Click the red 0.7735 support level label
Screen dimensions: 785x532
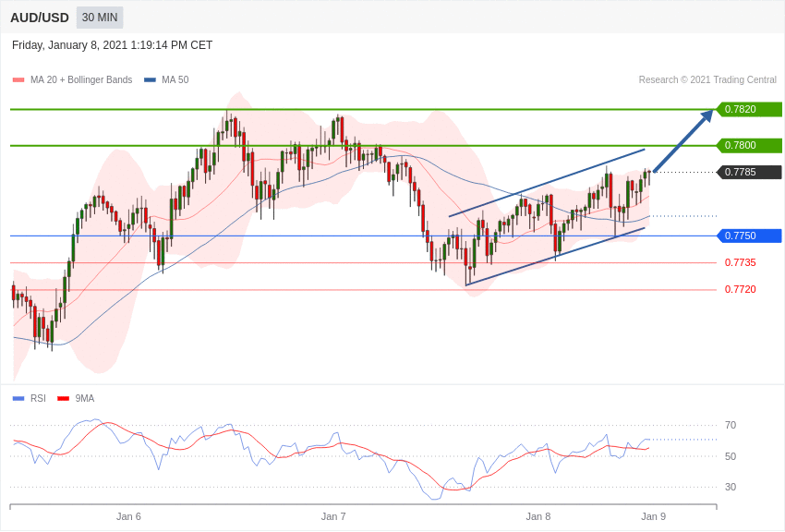tap(740, 262)
